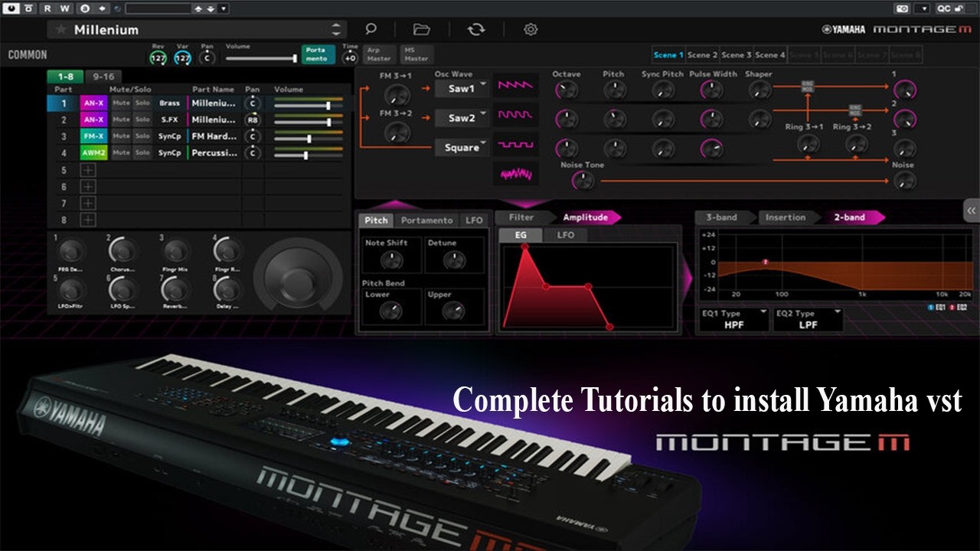The image size is (980, 551).
Task: Solo part 3 FM Hard
Action: (142, 135)
